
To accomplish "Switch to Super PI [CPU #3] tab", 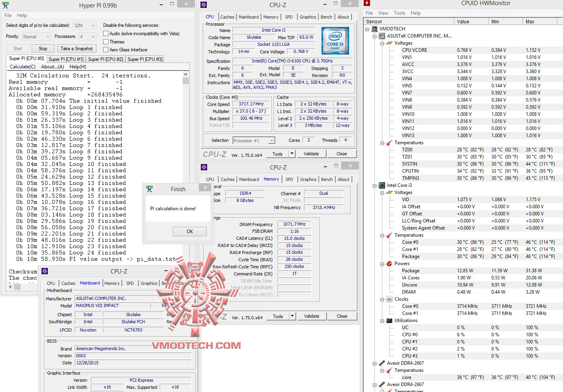I will pyautogui.click(x=145, y=59).
